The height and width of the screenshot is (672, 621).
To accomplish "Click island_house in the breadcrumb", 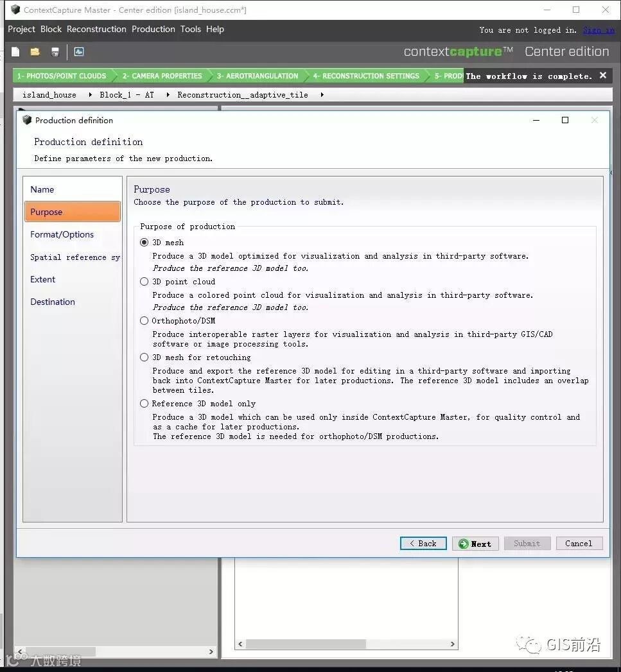I will click(49, 95).
